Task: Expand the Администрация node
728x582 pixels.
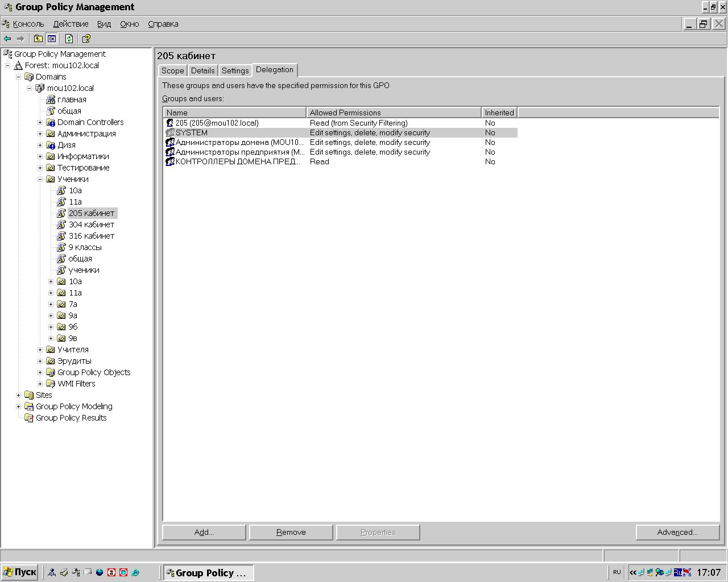Action: [40, 134]
